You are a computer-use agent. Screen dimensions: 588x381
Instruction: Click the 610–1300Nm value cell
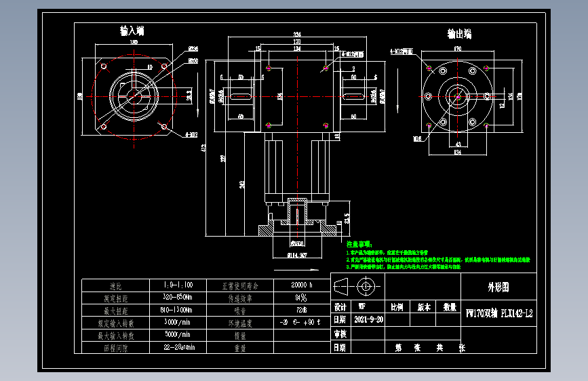click(176, 310)
